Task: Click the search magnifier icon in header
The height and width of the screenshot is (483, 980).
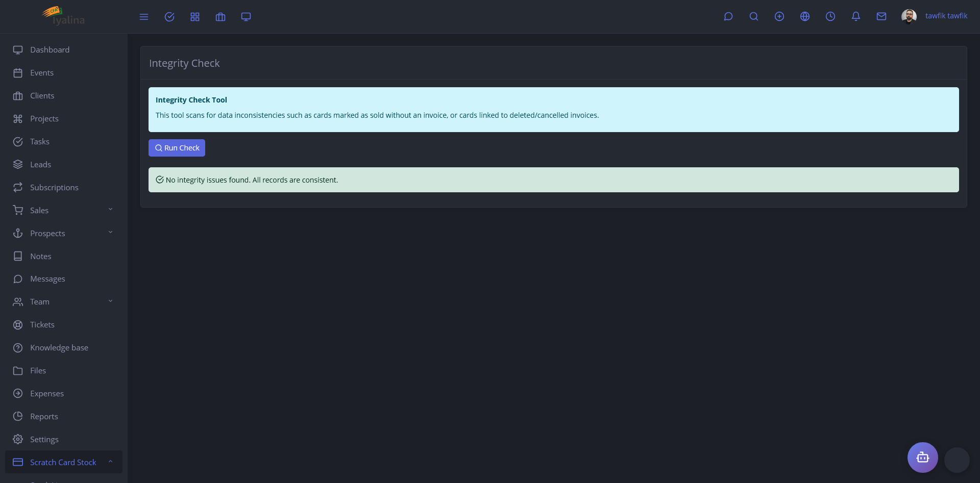Action: 754,16
